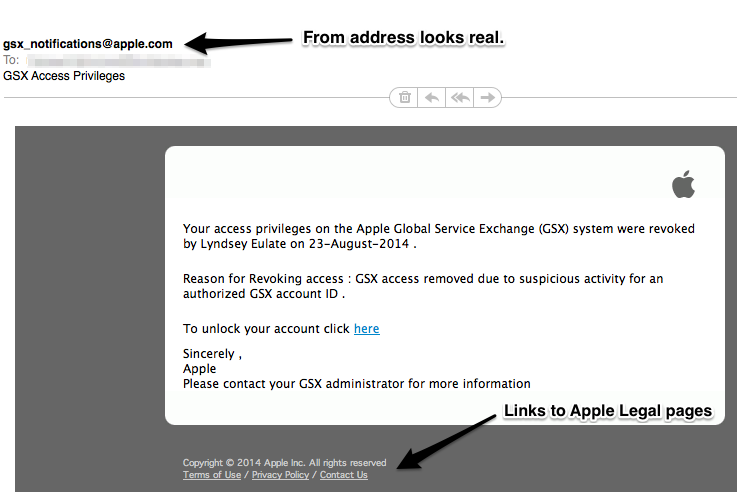Viewport: 737px width, 492px height.
Task: Click the Apple logo in the email body
Action: [683, 184]
